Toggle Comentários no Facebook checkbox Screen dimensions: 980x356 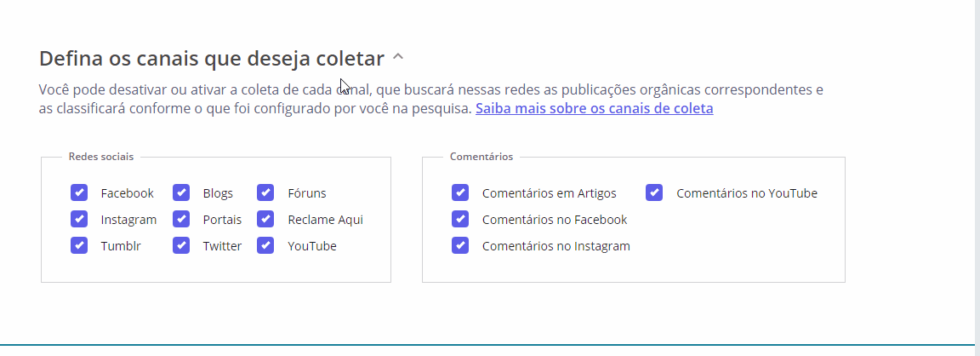[x=460, y=220]
